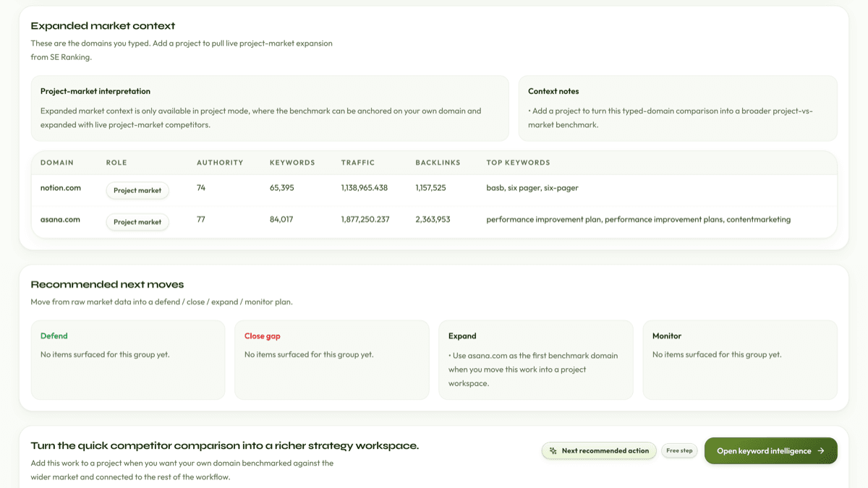Click 'Add a project to turn this typed-domain' note
868x488 pixels.
pos(671,118)
